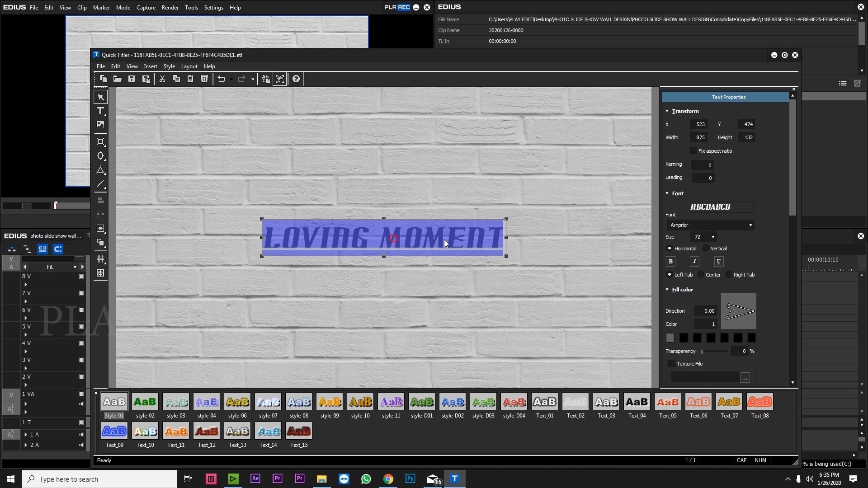Open Google Chrome from the taskbar

pos(388,479)
